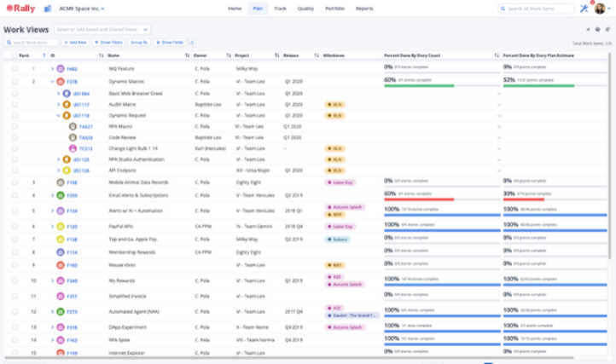616x364 pixels.
Task: Click the Rally logo
Action: [18, 9]
